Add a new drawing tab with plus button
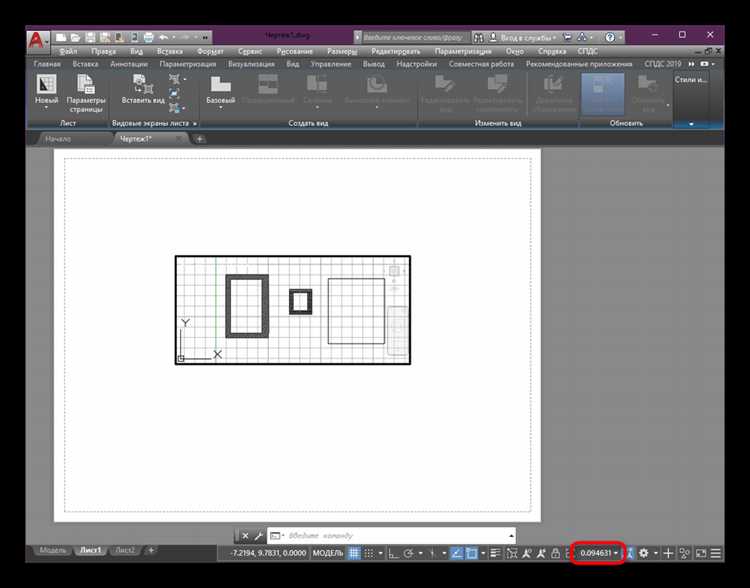The height and width of the screenshot is (588, 750). [200, 139]
